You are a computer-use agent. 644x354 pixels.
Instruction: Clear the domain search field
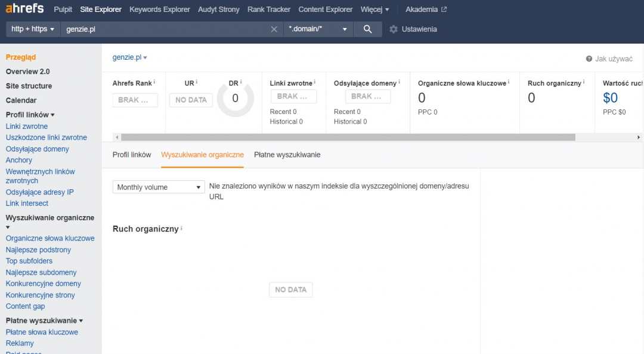click(274, 29)
